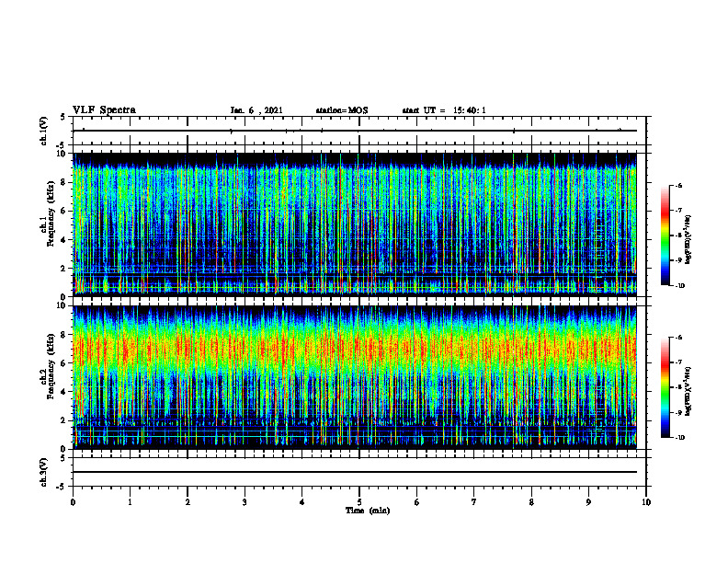Click time axis tick label "9"
The image size is (728, 563).
pyautogui.click(x=588, y=502)
